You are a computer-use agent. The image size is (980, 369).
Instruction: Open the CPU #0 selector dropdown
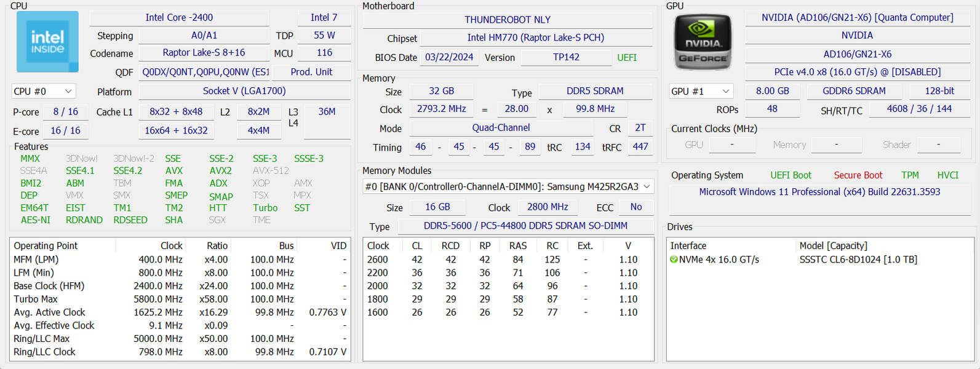pos(44,91)
